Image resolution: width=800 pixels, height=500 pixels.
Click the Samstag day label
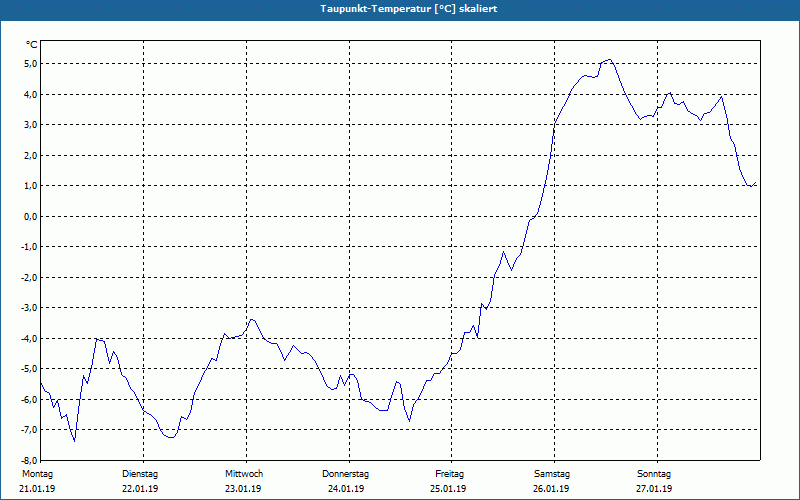pos(552,474)
